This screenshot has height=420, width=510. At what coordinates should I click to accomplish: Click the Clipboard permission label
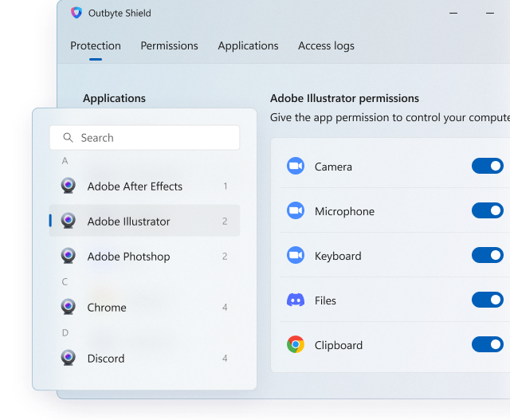click(x=338, y=345)
